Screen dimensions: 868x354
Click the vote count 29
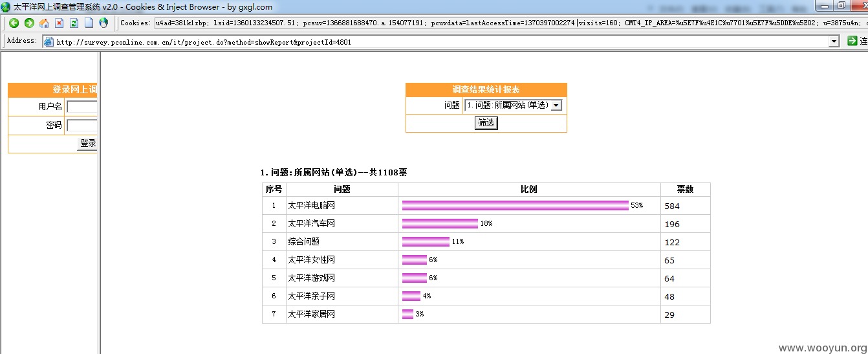669,315
